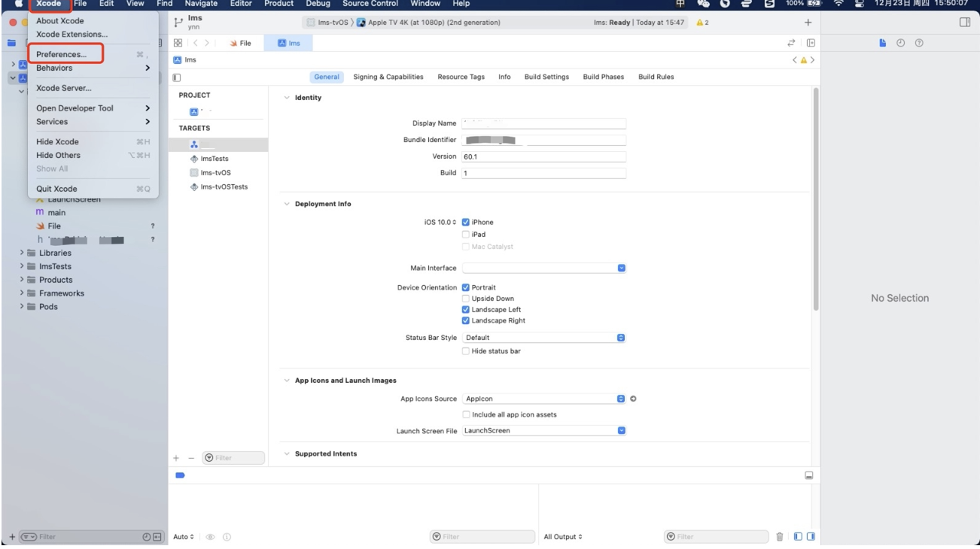980x549 pixels.
Task: Enable the iPad checkbox
Action: coord(466,234)
